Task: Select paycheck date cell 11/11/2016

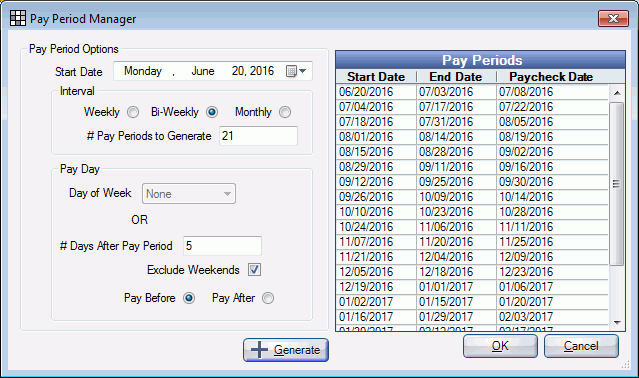Action: tap(553, 227)
